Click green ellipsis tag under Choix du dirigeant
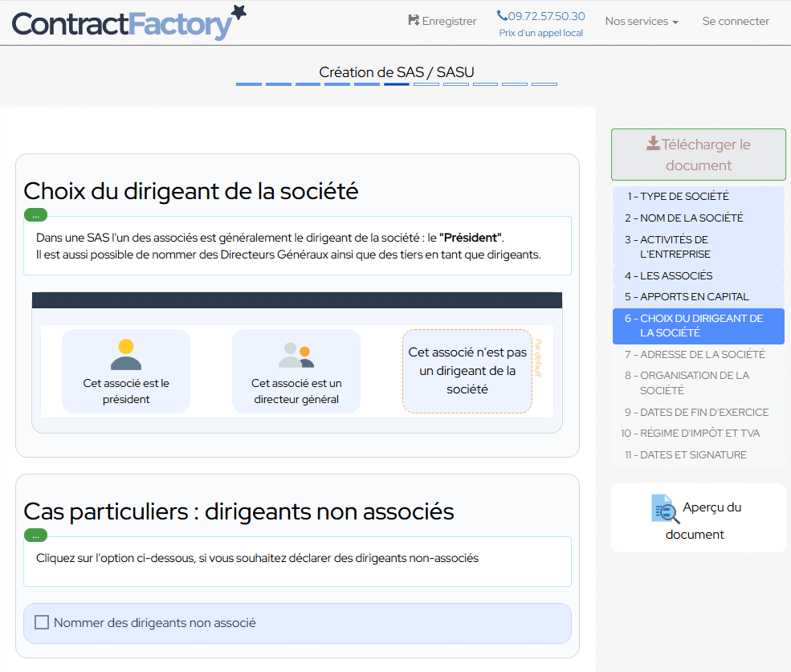 click(x=35, y=215)
